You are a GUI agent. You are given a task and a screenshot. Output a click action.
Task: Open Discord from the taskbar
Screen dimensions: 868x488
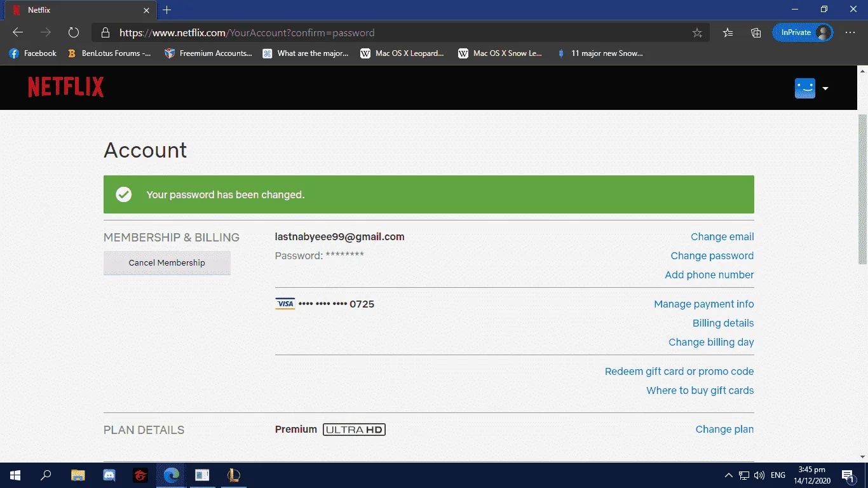click(109, 475)
